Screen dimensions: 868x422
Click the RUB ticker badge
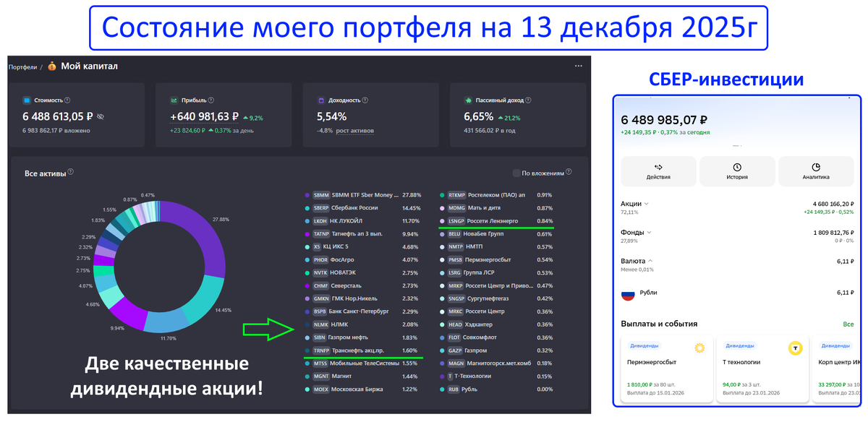pos(454,389)
